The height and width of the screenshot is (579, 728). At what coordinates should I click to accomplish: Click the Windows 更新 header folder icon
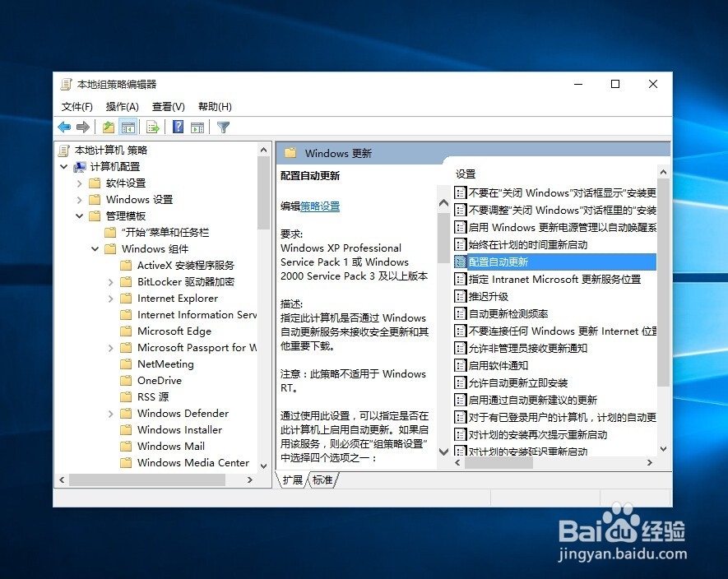290,153
